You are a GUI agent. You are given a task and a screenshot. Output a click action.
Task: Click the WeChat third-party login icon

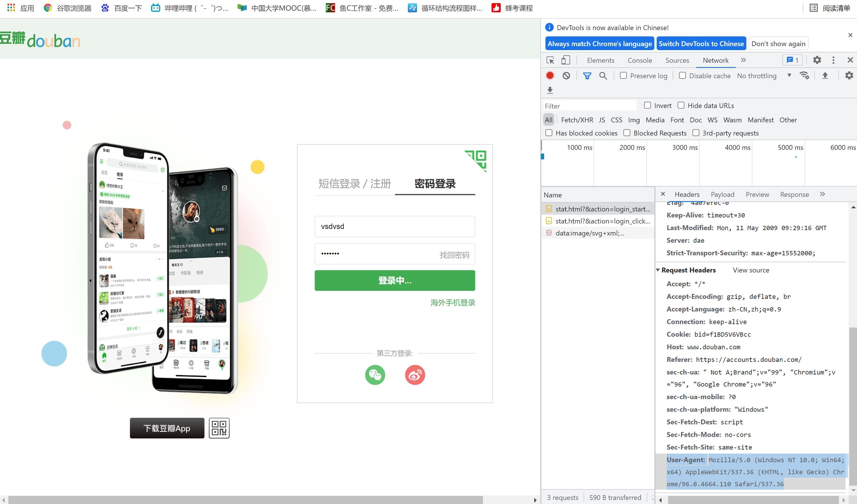point(375,375)
